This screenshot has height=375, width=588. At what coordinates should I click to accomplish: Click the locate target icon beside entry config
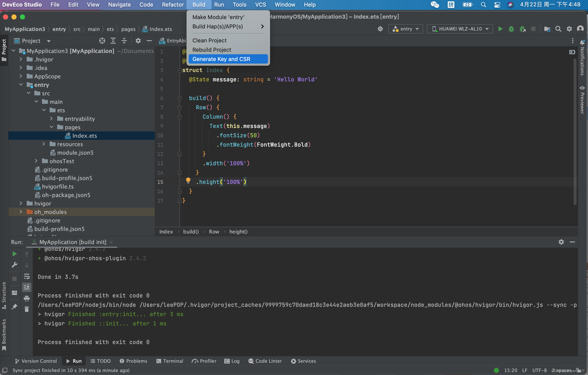click(x=380, y=29)
